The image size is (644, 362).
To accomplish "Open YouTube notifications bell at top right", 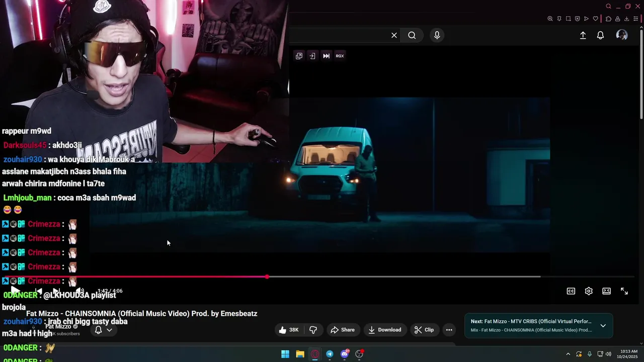I will (x=600, y=35).
